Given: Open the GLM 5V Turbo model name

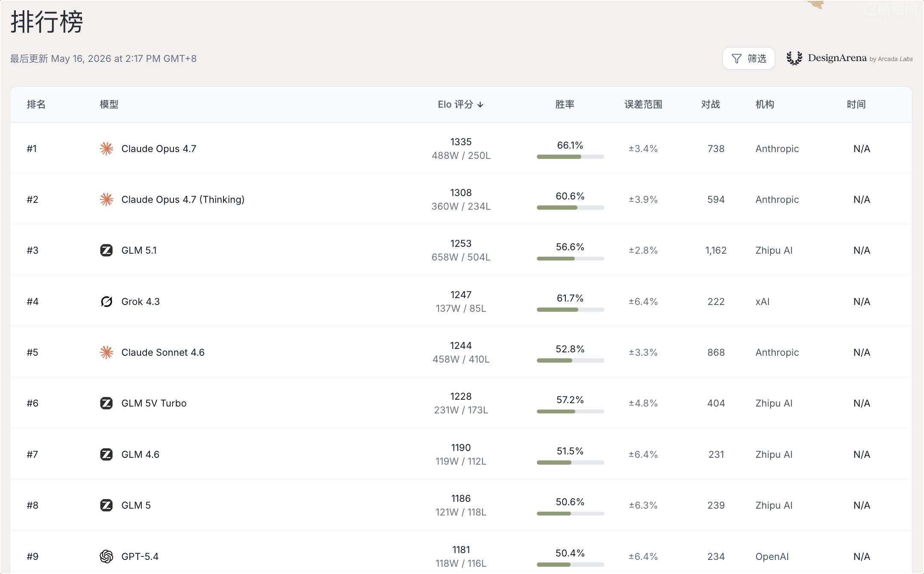Looking at the screenshot, I should [154, 403].
